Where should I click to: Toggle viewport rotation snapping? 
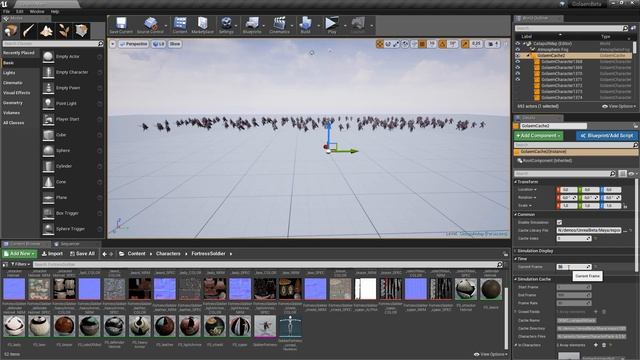point(442,44)
